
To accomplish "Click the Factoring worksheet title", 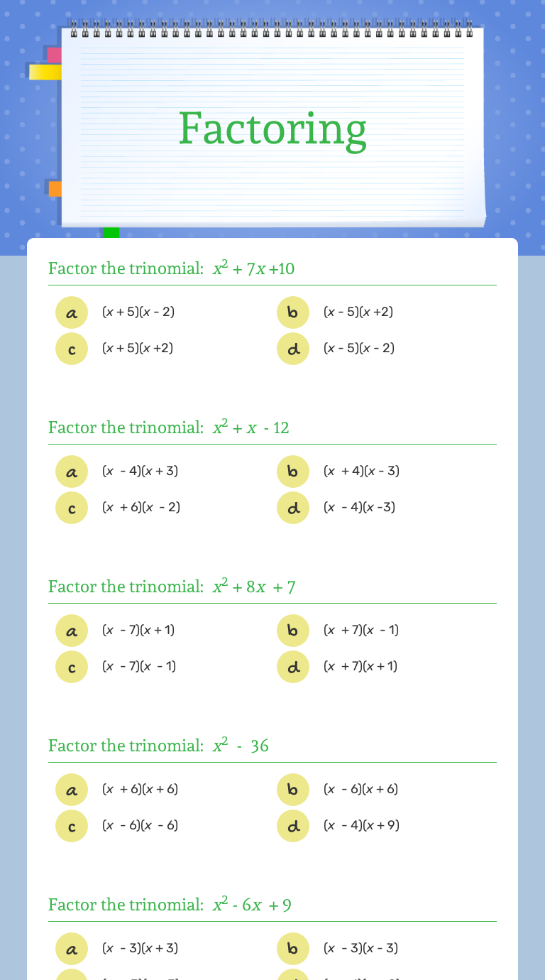I will [272, 128].
